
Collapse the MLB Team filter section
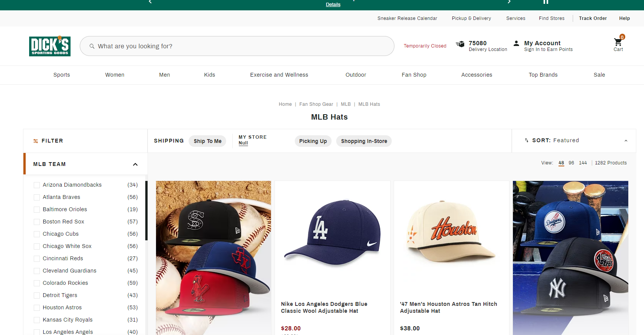tap(135, 164)
